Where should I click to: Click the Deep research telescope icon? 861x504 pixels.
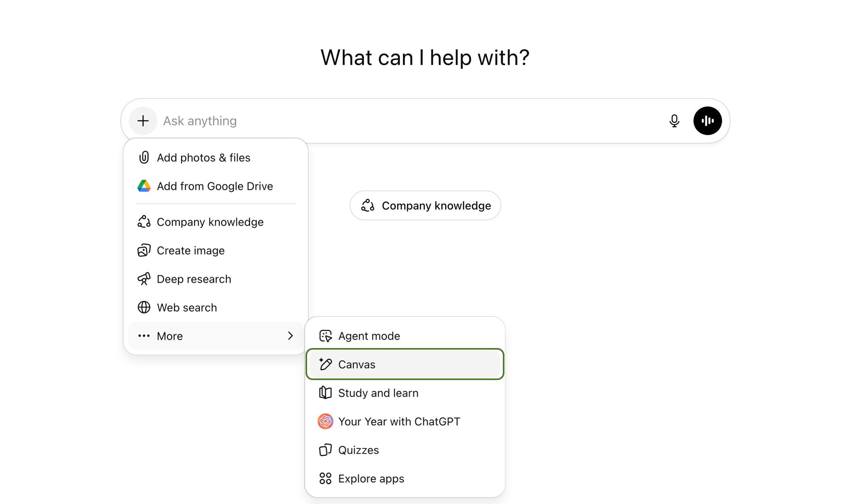[x=144, y=279]
